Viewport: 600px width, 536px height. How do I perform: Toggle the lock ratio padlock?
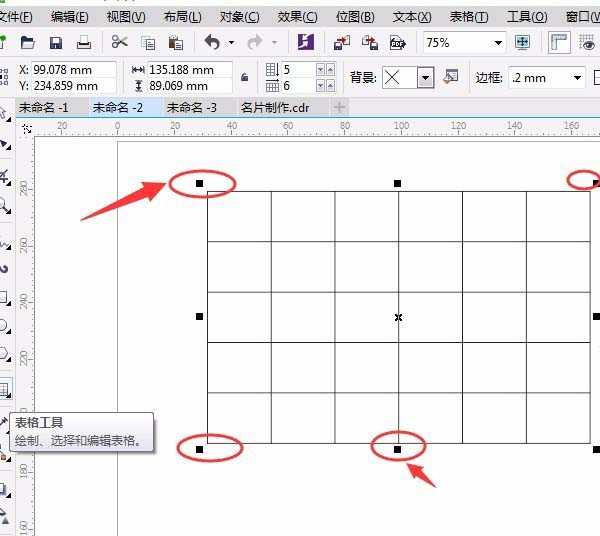point(245,78)
